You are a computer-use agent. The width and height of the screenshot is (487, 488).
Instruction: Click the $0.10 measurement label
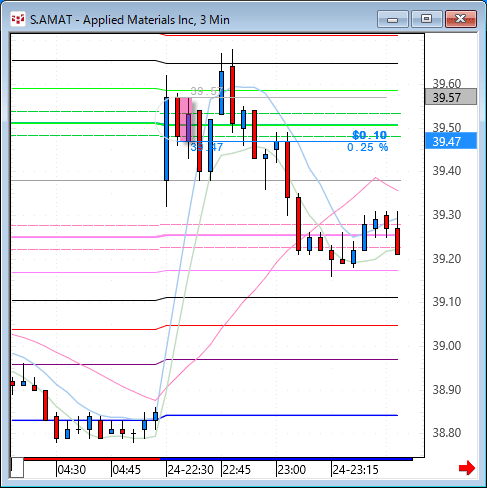pos(369,135)
